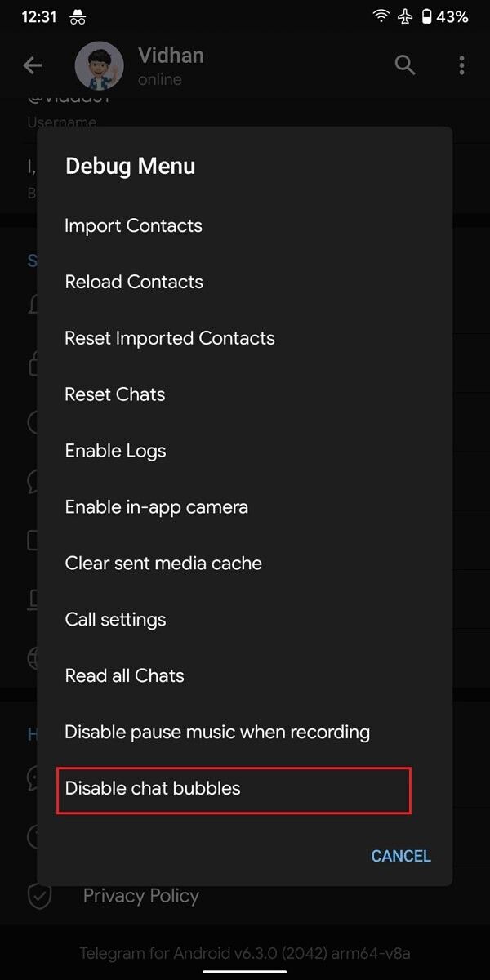The image size is (490, 980).
Task: Disable pause music when recording
Action: (217, 733)
